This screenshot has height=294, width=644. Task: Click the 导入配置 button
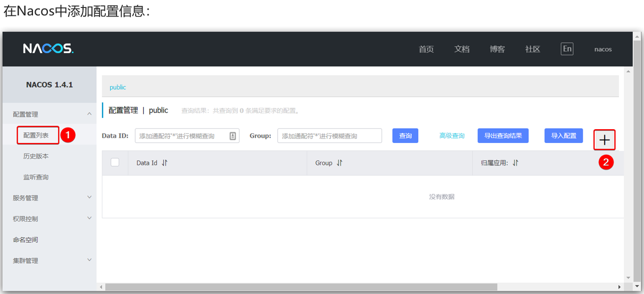(x=564, y=136)
